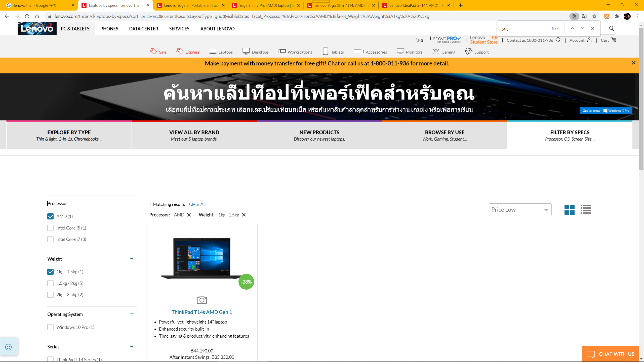Open the PC & TABLETS menu
Screen dimensions: 644x362
click(75, 29)
